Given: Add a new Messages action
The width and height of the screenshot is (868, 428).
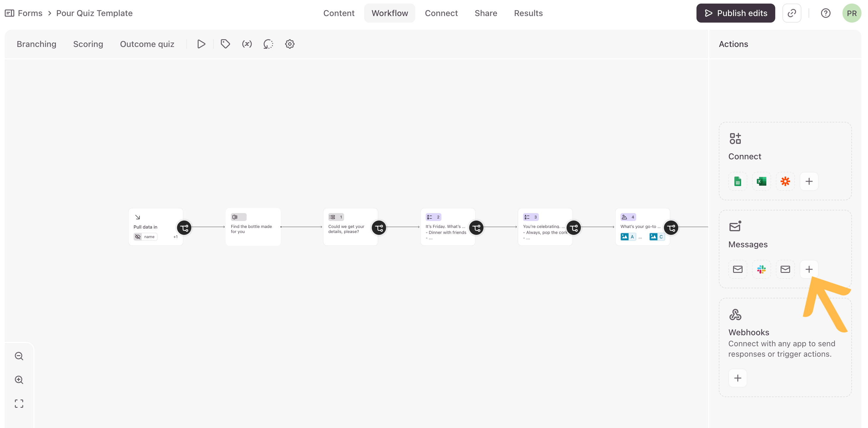Looking at the screenshot, I should coord(809,269).
